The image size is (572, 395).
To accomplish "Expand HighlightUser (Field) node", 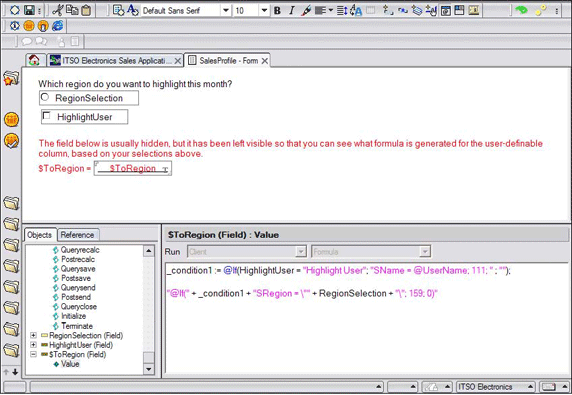I will tap(33, 345).
